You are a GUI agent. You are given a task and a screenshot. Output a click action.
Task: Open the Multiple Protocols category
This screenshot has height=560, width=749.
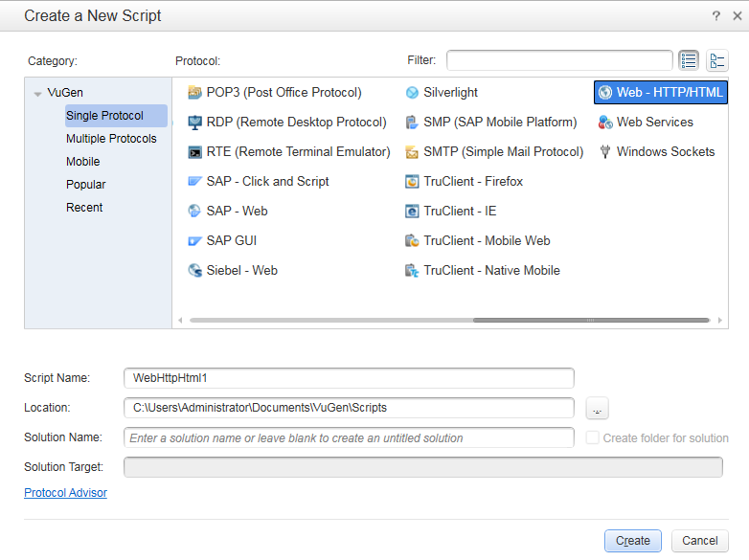111,139
